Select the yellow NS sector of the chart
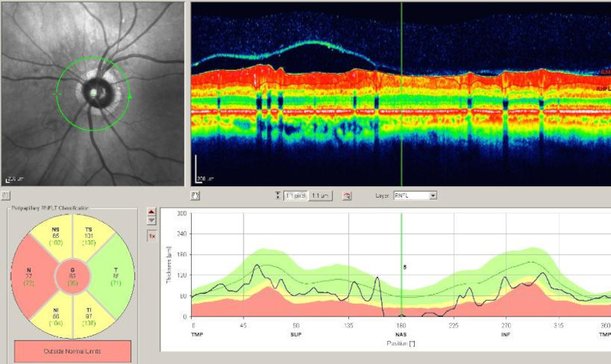Image resolution: width=611 pixels, height=364 pixels. click(x=56, y=238)
